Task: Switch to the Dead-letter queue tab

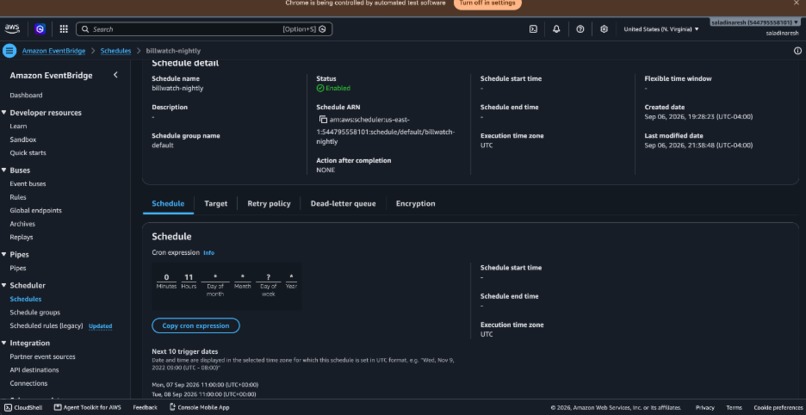Action: point(343,204)
